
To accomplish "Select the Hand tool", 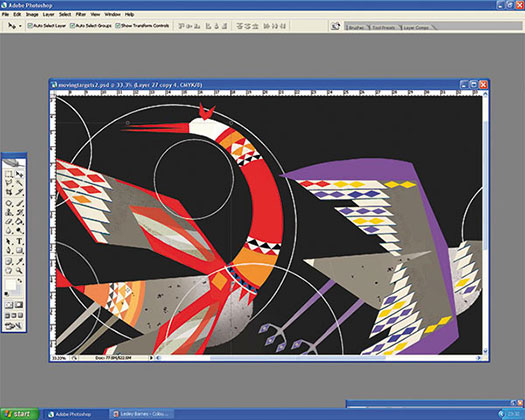I will click(9, 270).
